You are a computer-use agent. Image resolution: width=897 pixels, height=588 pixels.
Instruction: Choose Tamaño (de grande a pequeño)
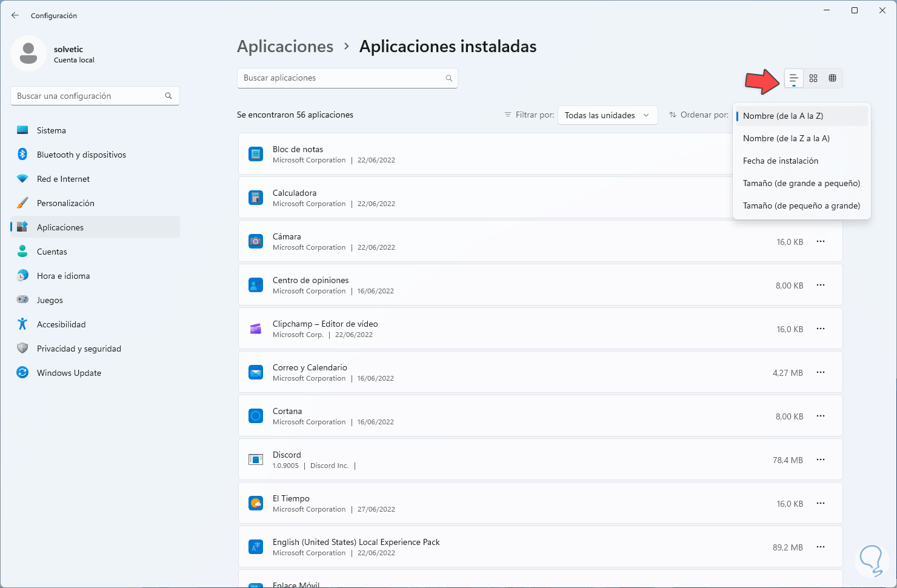coord(801,183)
